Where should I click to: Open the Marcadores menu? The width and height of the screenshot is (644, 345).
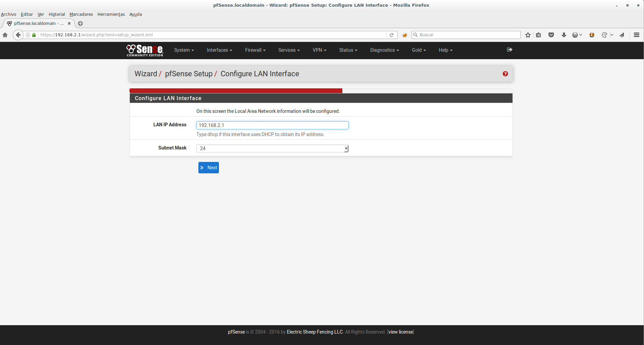tap(81, 14)
